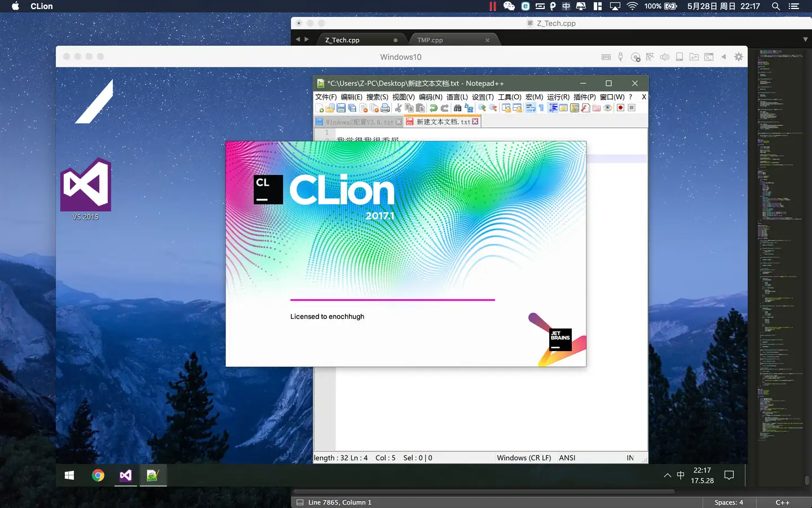Viewport: 812px width, 508px height.
Task: Undo using the green arrow icon
Action: (x=433, y=108)
